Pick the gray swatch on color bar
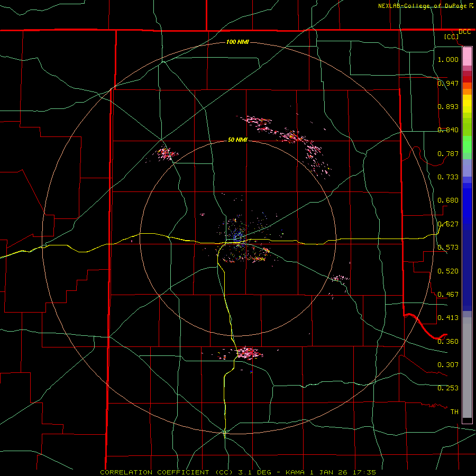This screenshot has height=476, width=476. [467, 368]
